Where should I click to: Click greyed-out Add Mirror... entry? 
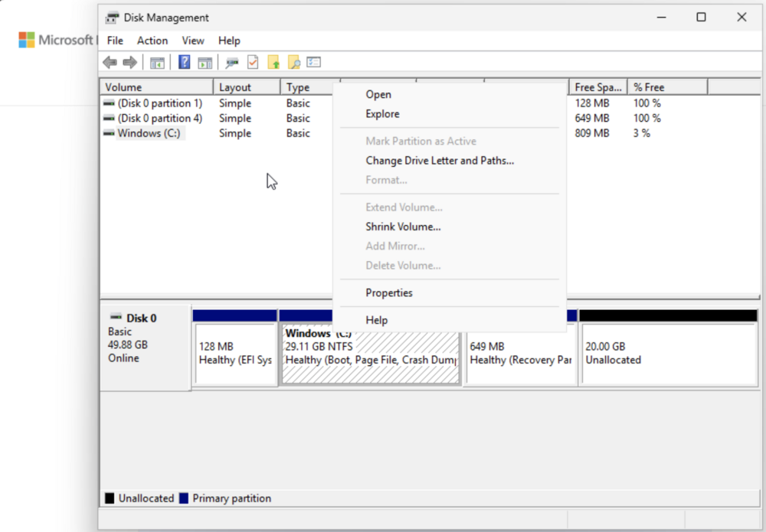coord(450,246)
